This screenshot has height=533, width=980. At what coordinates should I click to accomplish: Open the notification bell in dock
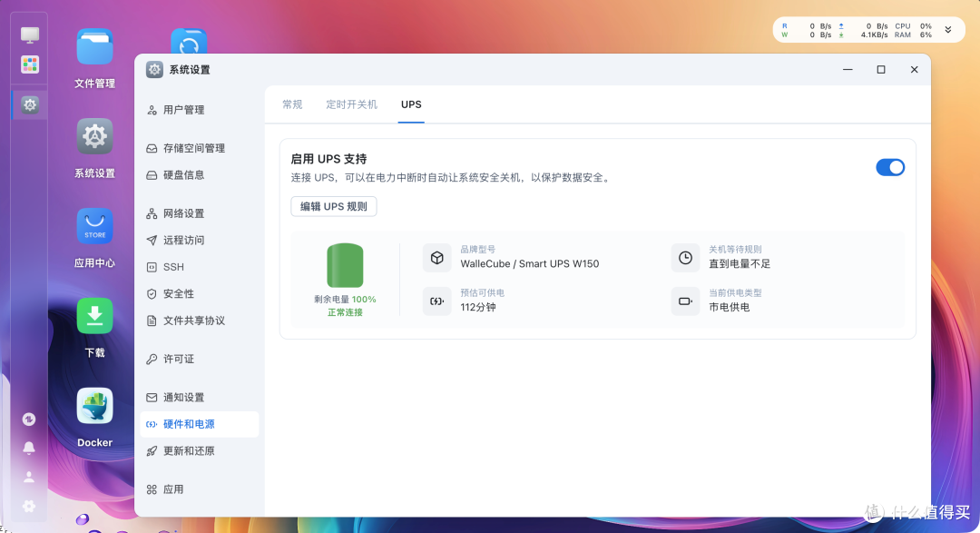pos(29,448)
